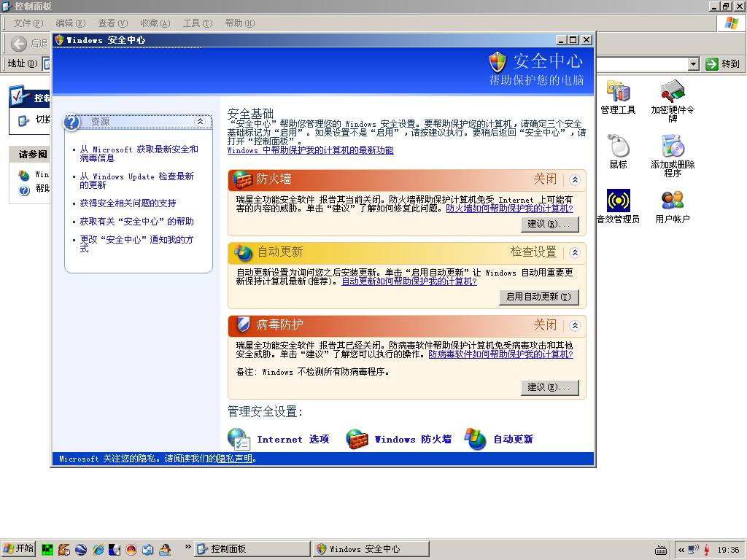Collapse the 防火墙 section chevron
The image size is (747, 560).
pos(575,180)
